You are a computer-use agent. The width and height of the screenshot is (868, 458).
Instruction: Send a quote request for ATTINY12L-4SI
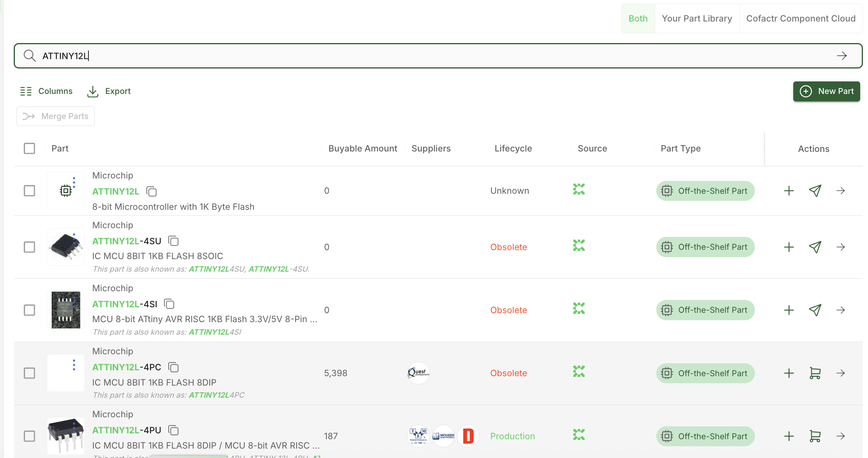pyautogui.click(x=815, y=310)
